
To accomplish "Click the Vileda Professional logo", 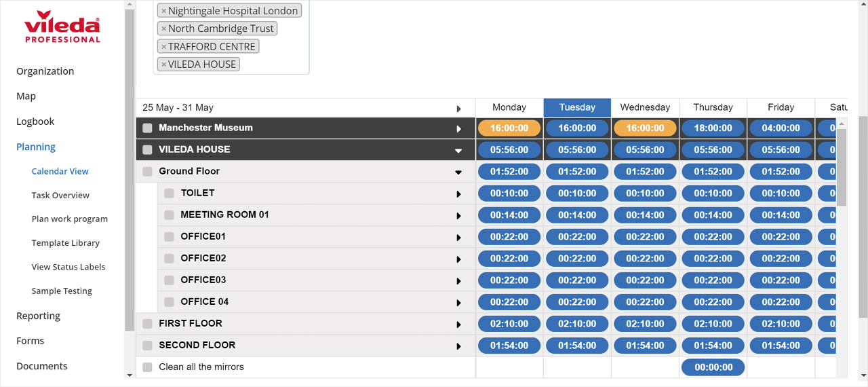I will click(62, 27).
